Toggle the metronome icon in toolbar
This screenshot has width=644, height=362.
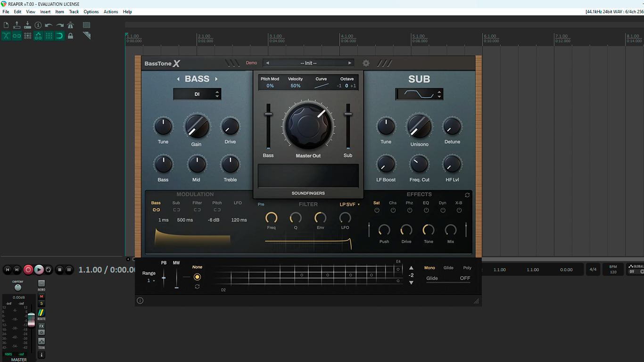71,25
